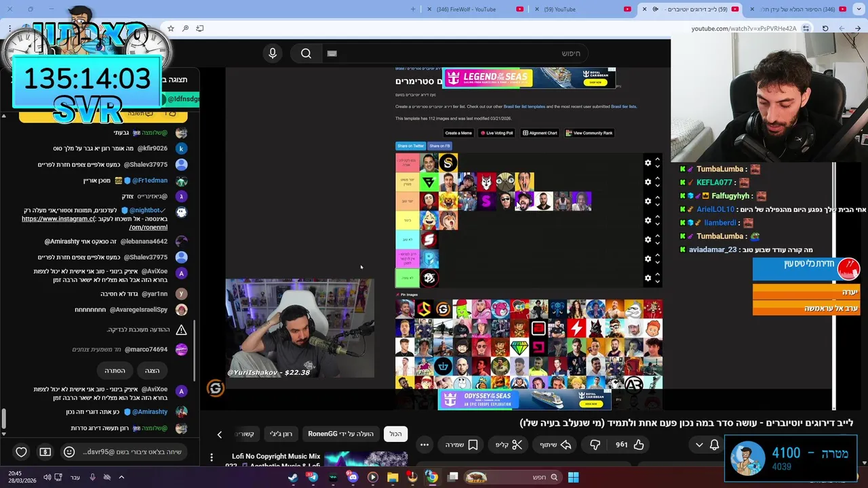
Task: Click the Super Chat dollar icon
Action: pyautogui.click(x=45, y=452)
